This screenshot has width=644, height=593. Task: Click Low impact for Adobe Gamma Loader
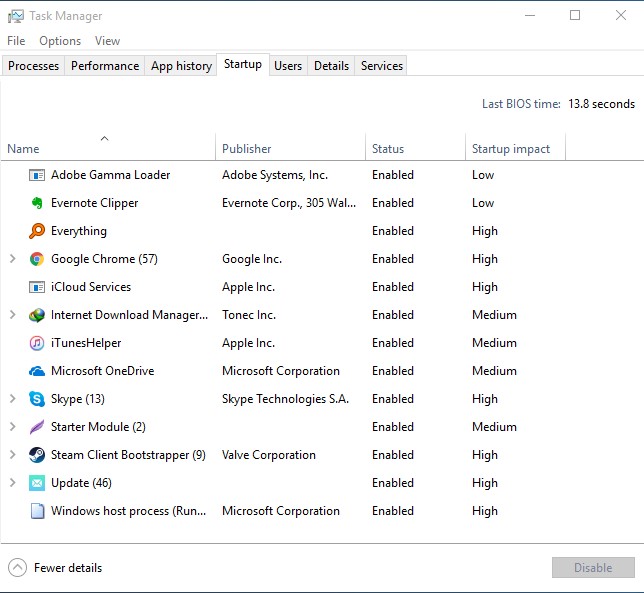tap(483, 175)
